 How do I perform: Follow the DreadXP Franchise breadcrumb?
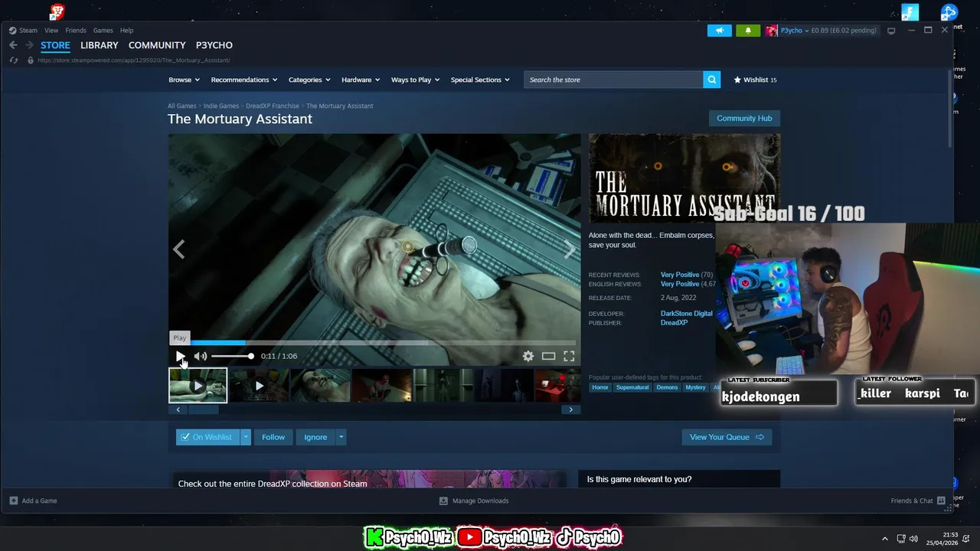pos(273,106)
